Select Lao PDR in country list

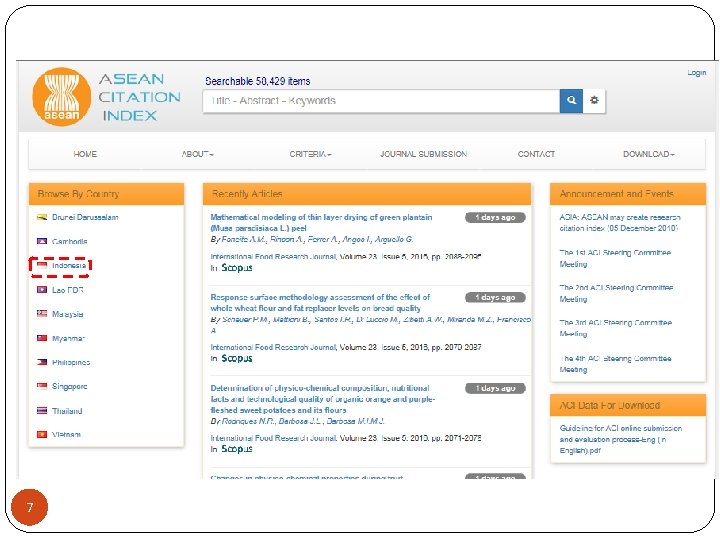point(68,290)
